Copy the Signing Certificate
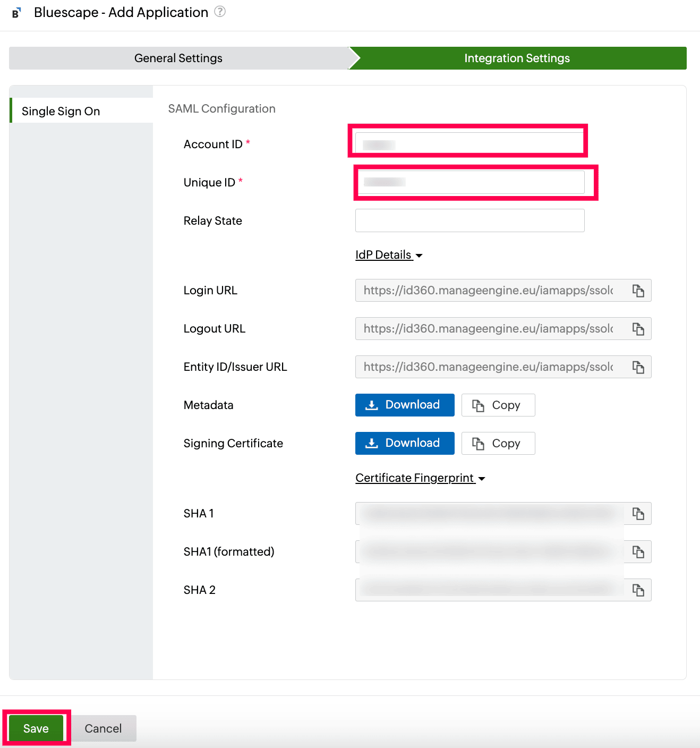This screenshot has height=748, width=700. point(498,443)
